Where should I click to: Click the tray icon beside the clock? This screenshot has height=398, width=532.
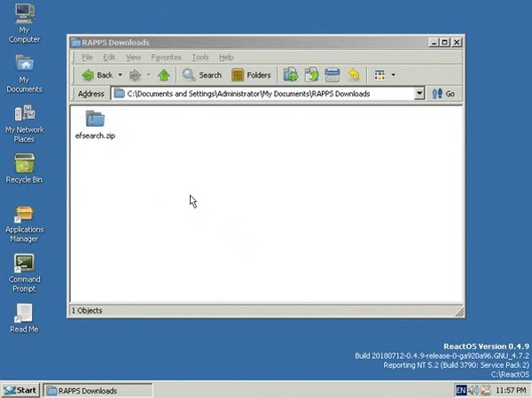[x=486, y=390]
